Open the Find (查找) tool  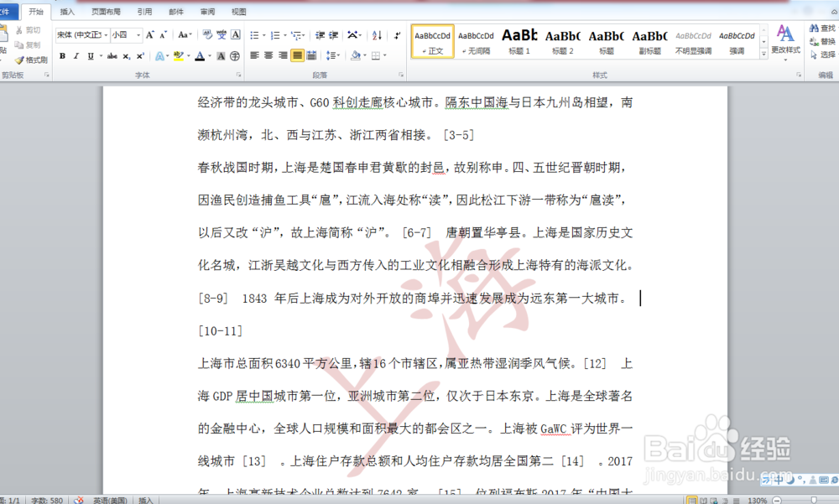click(x=823, y=28)
